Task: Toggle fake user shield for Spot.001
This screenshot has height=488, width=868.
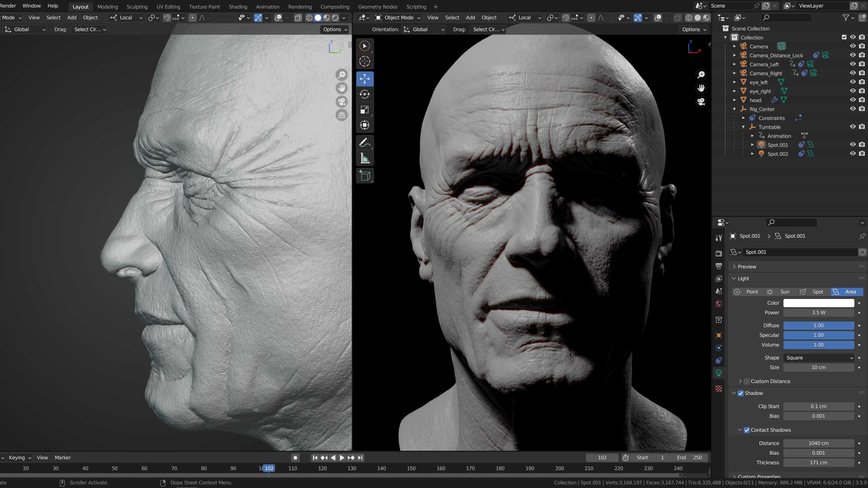Action: coord(862,252)
